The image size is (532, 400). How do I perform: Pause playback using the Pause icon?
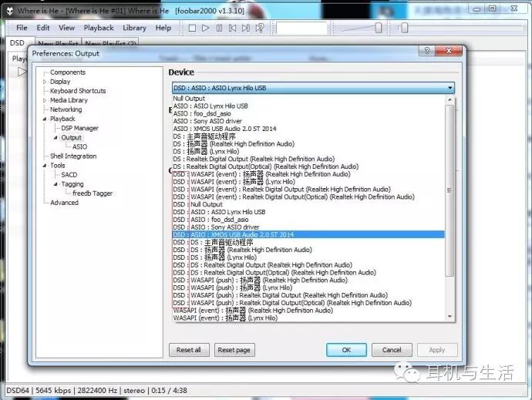click(x=219, y=29)
